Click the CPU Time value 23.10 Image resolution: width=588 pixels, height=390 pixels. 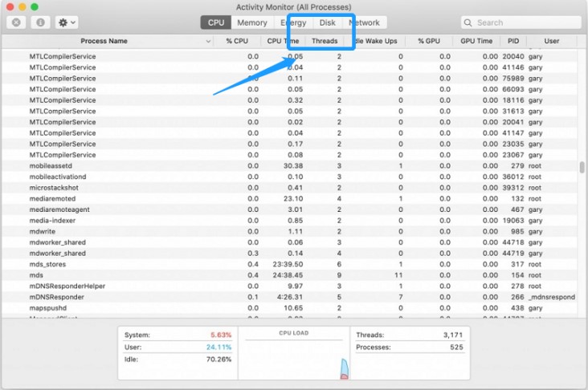click(x=293, y=198)
